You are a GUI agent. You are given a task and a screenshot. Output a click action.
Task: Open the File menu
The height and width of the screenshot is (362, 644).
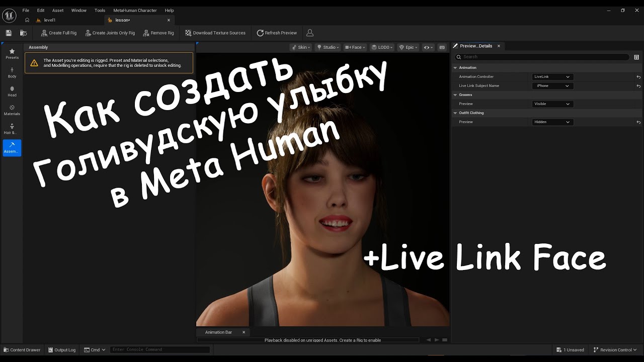point(26,10)
